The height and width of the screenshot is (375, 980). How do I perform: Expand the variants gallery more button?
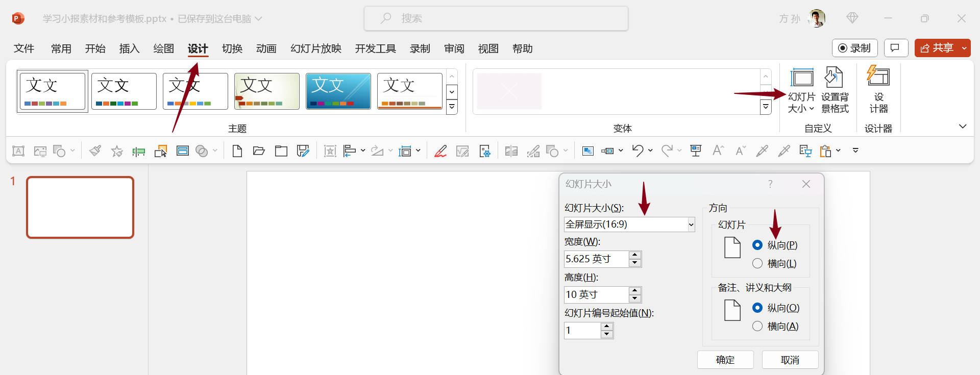[x=766, y=107]
